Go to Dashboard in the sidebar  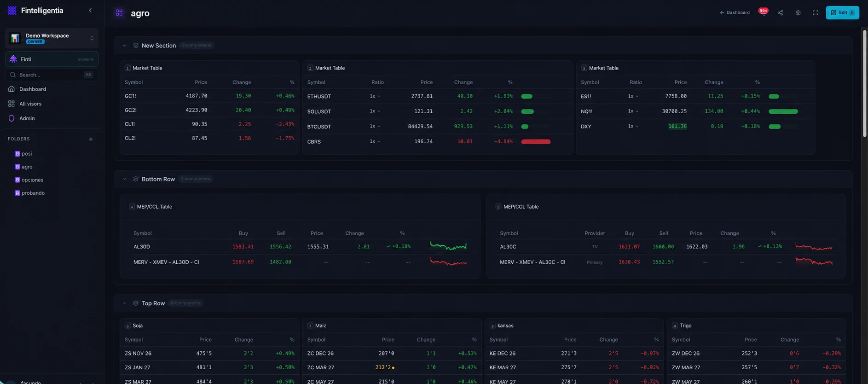pos(52,89)
